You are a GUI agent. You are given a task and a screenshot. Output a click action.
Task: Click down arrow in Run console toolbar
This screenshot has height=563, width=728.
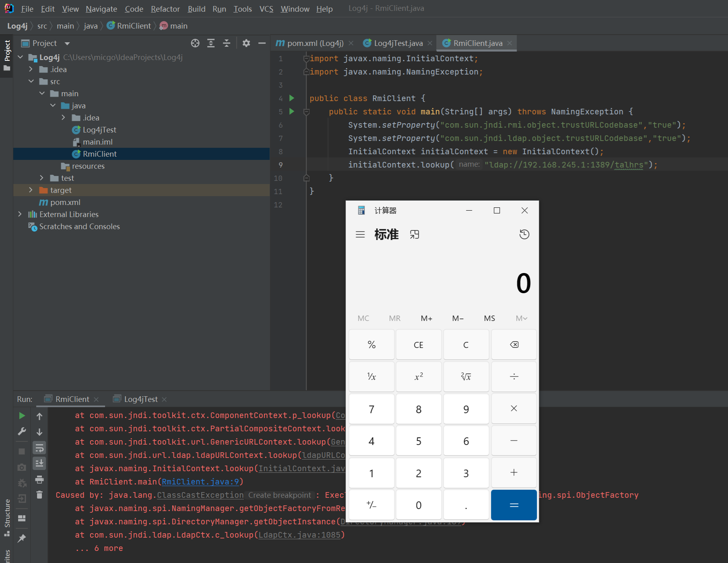click(39, 432)
